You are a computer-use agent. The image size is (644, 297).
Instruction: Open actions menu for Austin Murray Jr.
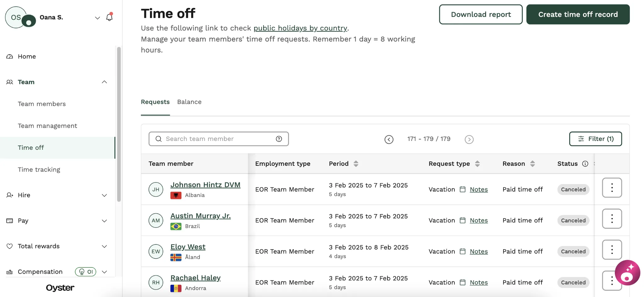coord(612,219)
